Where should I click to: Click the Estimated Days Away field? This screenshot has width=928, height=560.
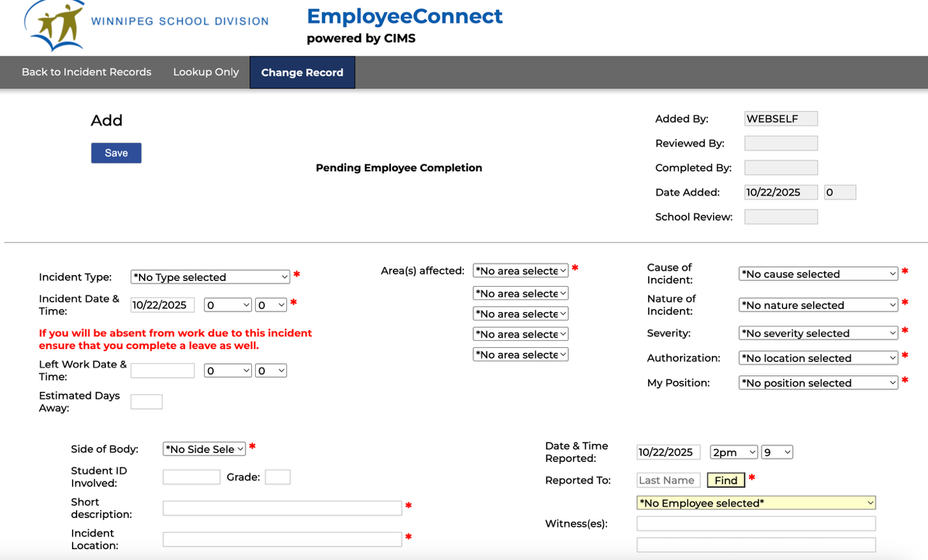146,402
